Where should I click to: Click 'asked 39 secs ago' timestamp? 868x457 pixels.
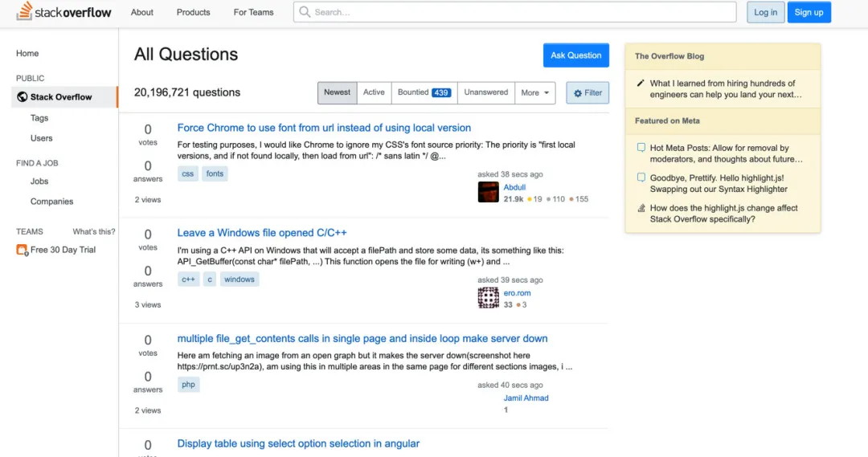[x=510, y=280]
